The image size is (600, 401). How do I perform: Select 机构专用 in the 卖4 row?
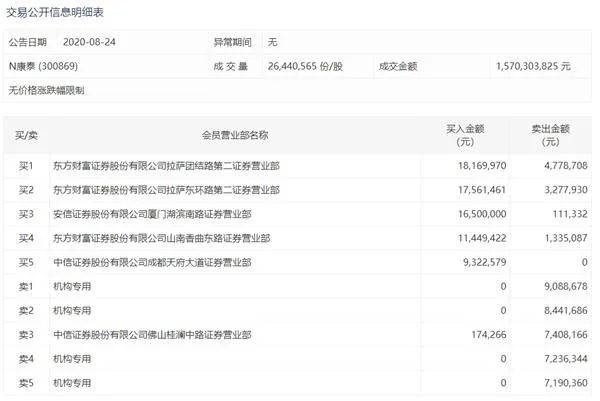[72, 359]
